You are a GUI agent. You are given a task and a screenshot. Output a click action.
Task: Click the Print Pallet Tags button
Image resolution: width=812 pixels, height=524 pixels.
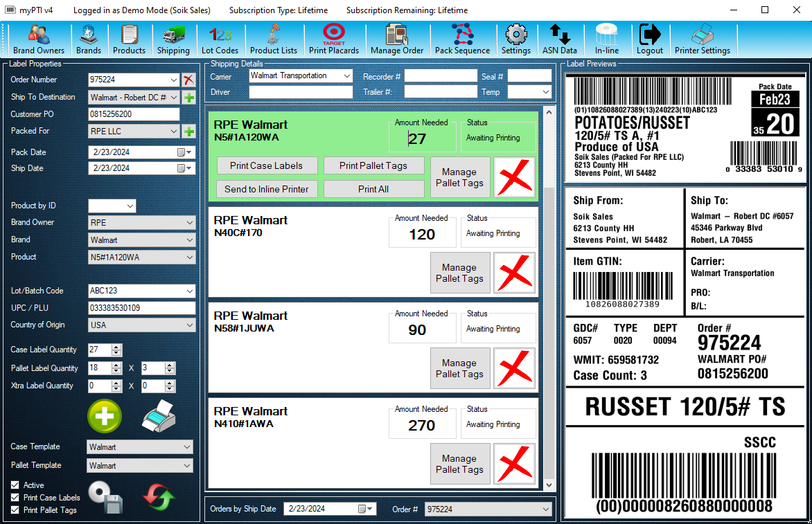coord(373,165)
